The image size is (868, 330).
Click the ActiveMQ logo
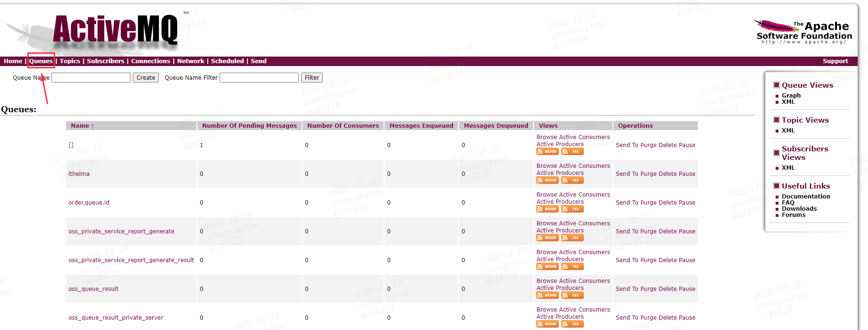pos(115,30)
